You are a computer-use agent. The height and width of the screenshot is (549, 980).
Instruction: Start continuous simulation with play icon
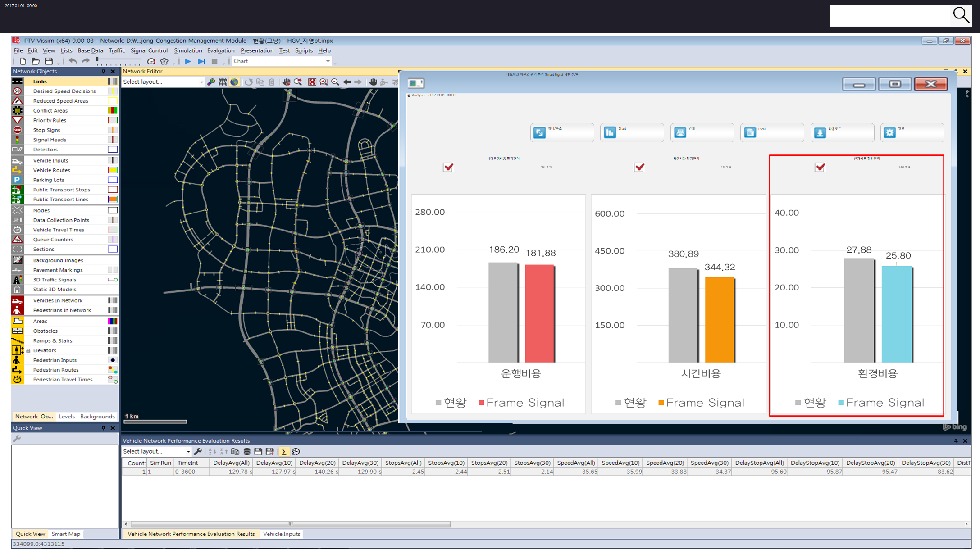click(x=188, y=61)
